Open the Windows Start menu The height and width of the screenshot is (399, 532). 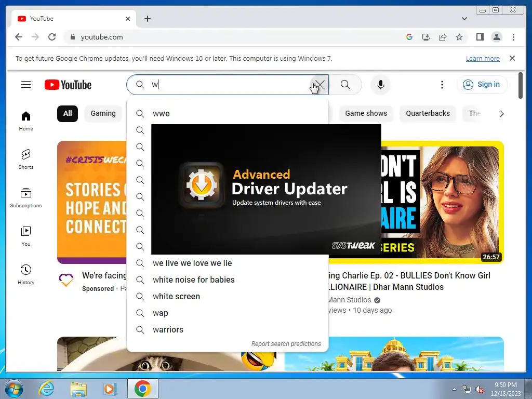[x=14, y=389]
